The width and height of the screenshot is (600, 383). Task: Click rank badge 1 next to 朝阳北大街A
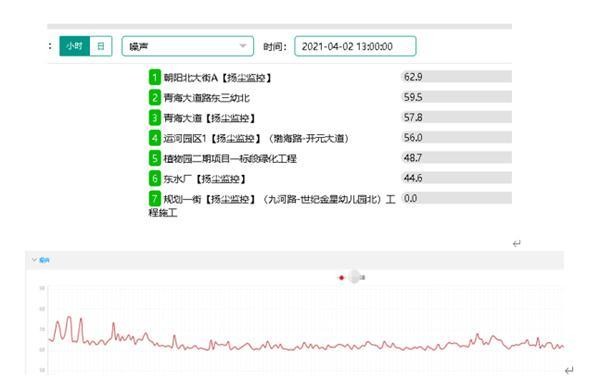click(x=155, y=77)
